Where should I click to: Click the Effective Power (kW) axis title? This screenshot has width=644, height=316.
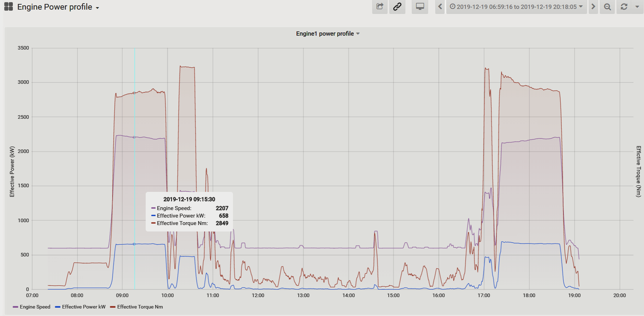pos(12,172)
